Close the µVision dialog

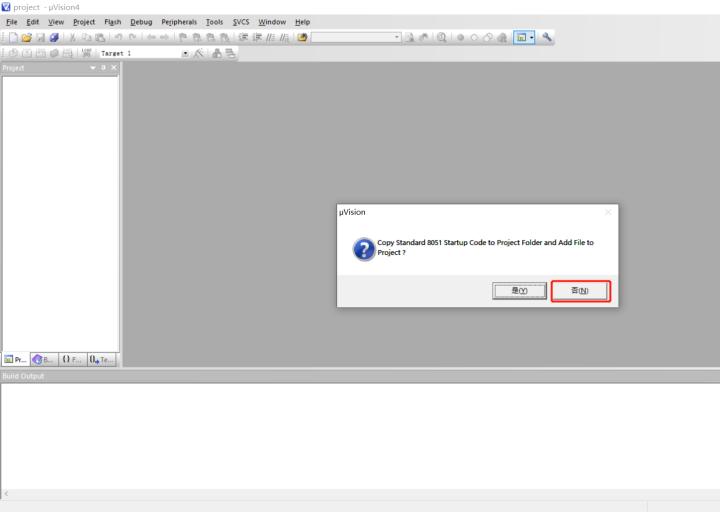[x=608, y=212]
